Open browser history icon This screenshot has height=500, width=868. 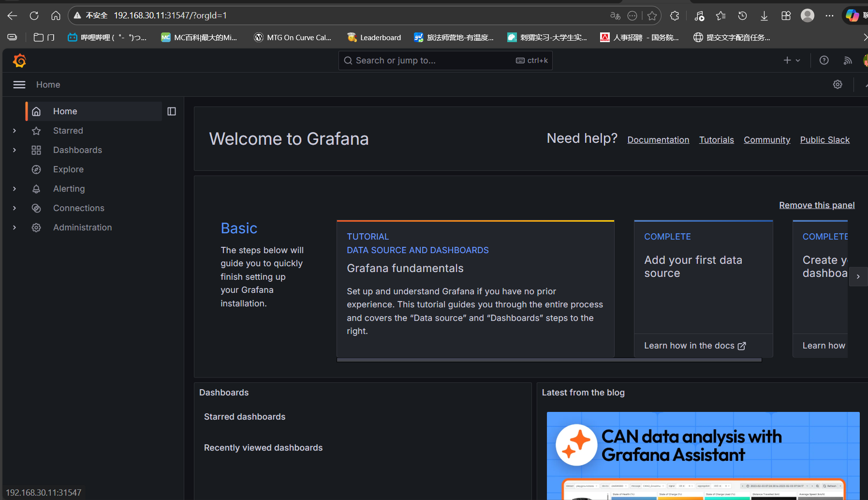coord(742,15)
